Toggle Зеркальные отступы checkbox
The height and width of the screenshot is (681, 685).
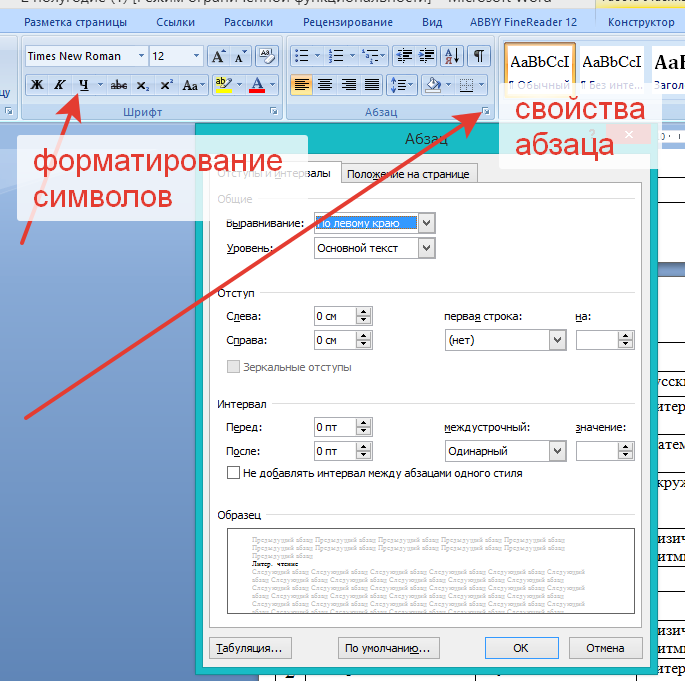(233, 366)
